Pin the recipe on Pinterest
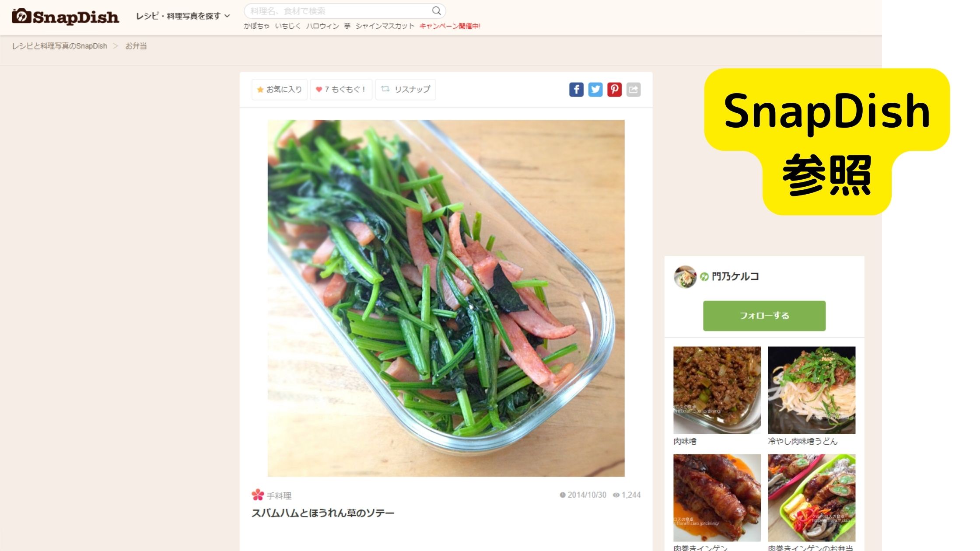This screenshot has height=551, width=980. (x=614, y=90)
